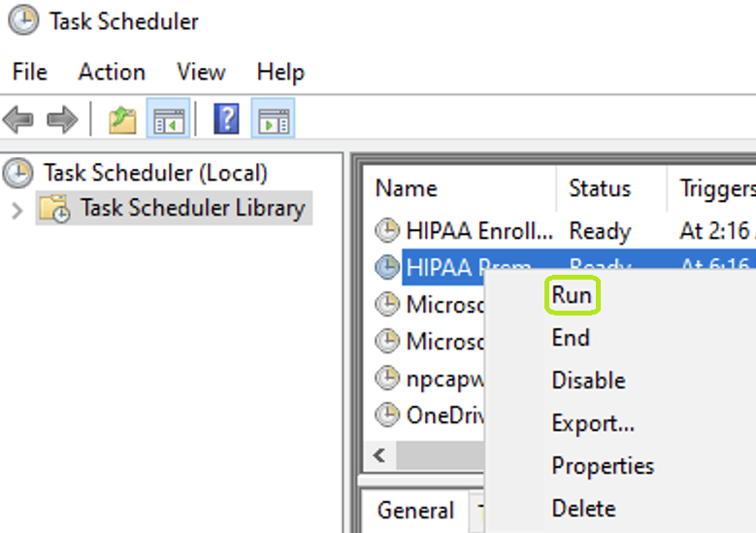Choose Delete from the context menu
The image size is (756, 533).
584,509
